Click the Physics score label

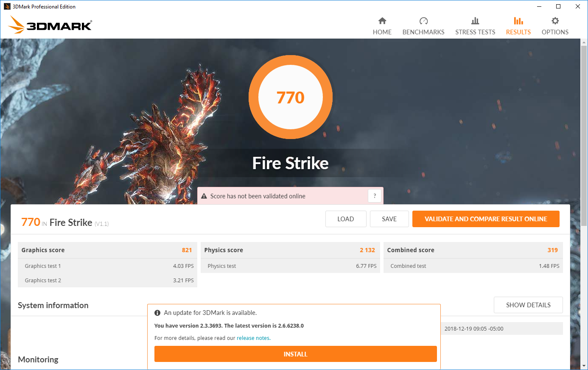(224, 250)
